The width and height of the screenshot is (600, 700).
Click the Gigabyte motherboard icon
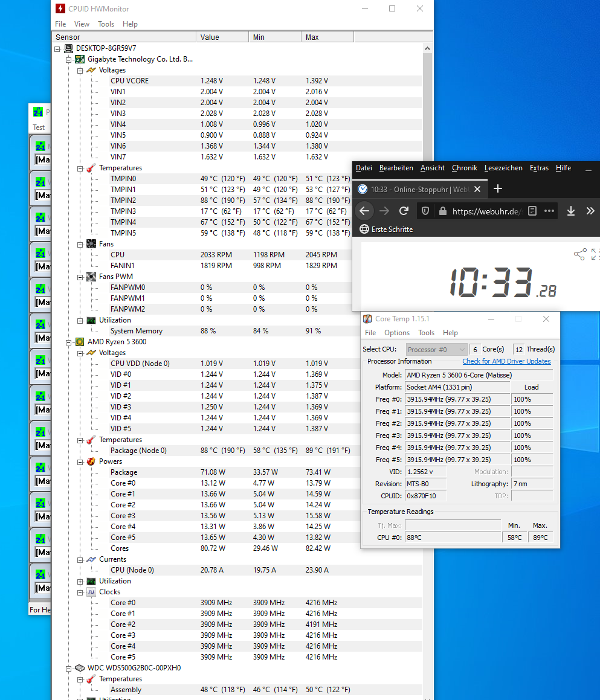click(80, 59)
